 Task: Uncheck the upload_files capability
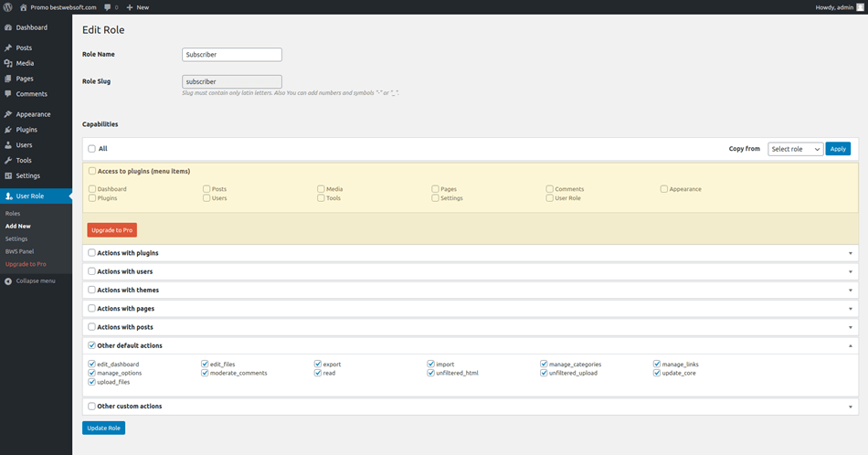92,381
